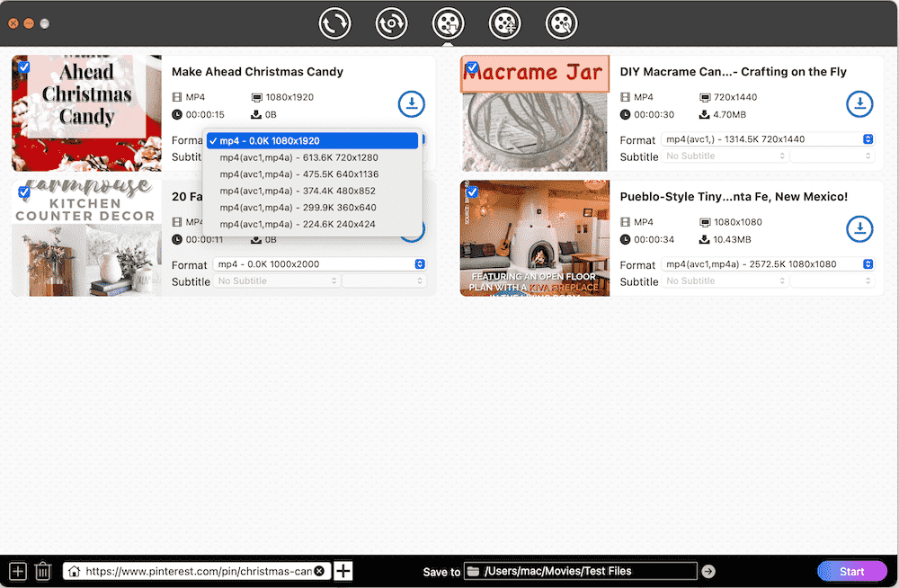Click the Pueblo-Style fireplace thumbnail
Viewport: 899px width, 588px height.
pyautogui.click(x=534, y=238)
